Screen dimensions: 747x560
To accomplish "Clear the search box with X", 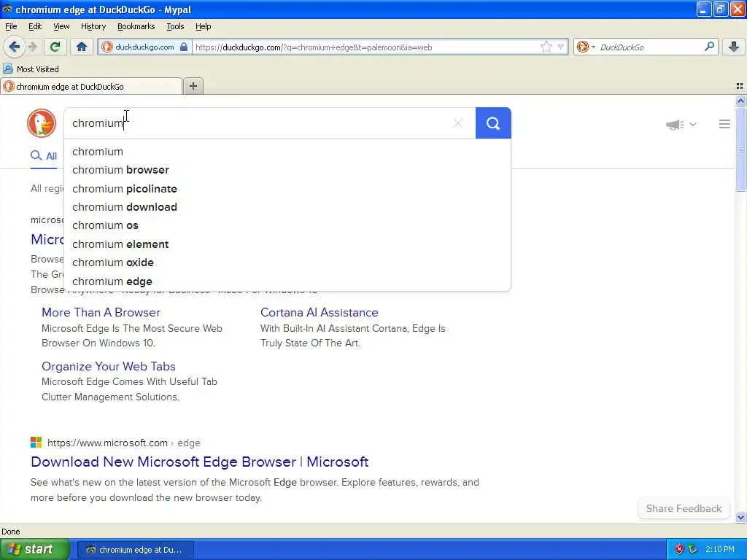I will click(x=458, y=123).
